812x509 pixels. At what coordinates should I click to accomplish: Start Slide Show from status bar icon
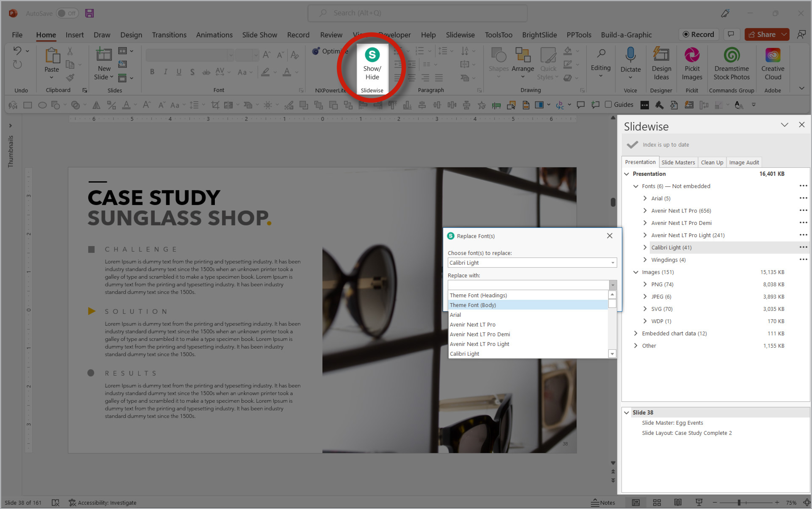(x=699, y=502)
